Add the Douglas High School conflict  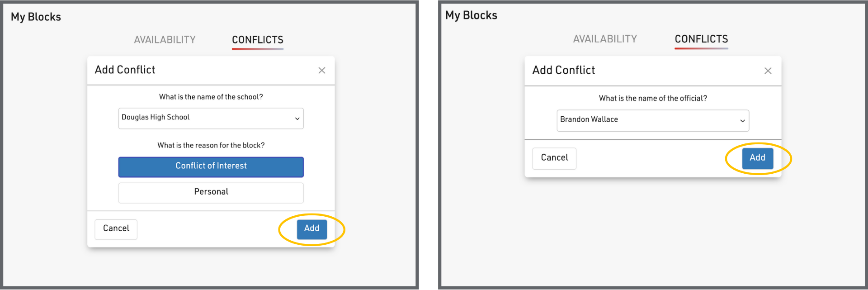click(311, 229)
